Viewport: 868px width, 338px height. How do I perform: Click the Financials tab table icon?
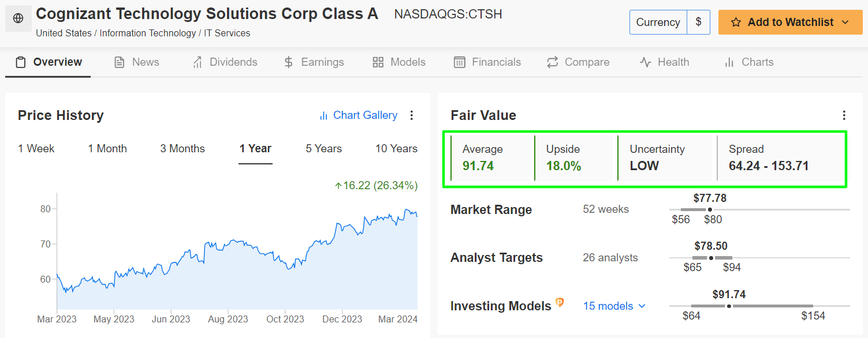(460, 62)
